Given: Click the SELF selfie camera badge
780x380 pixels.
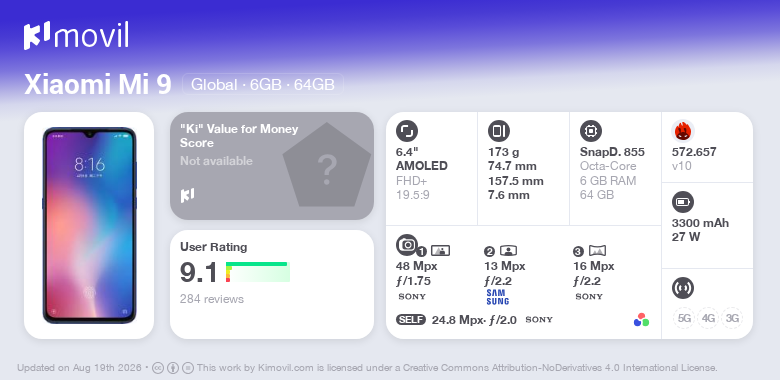Looking at the screenshot, I should click(411, 320).
